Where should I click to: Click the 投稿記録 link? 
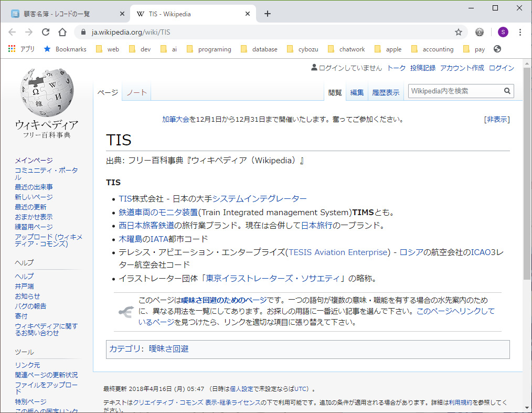423,68
